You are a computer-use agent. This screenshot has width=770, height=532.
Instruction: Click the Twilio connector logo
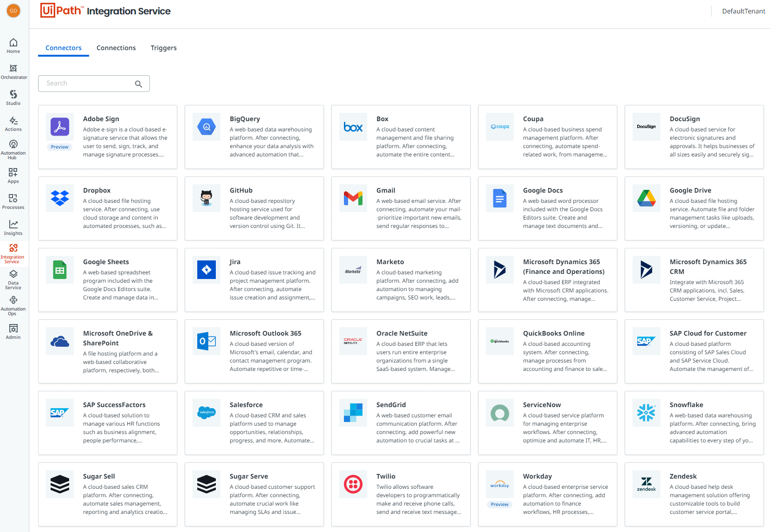coord(353,484)
